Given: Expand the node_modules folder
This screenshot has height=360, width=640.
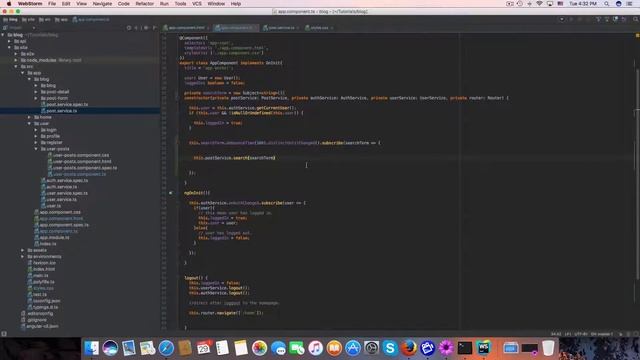Looking at the screenshot, I should click(16, 60).
